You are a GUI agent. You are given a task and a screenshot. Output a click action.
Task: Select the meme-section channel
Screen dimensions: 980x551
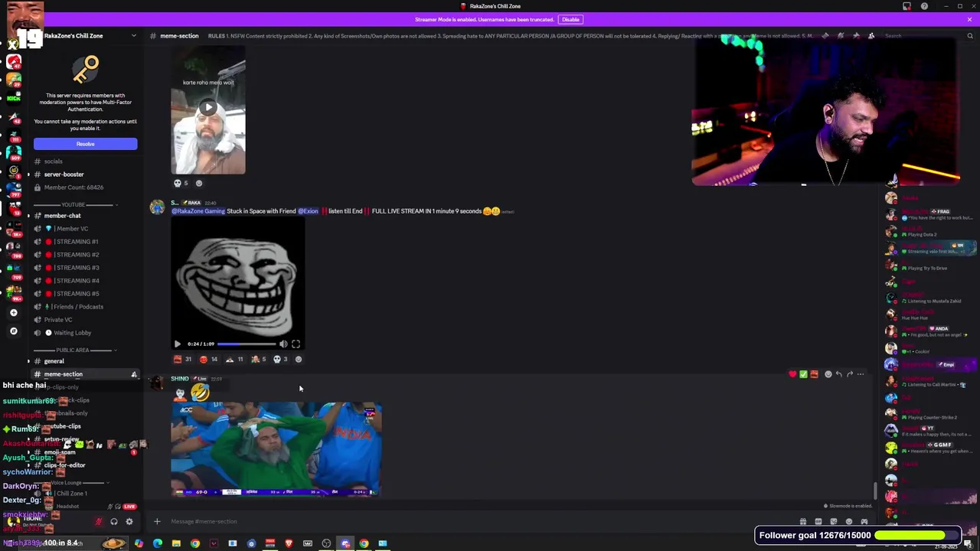85,374
